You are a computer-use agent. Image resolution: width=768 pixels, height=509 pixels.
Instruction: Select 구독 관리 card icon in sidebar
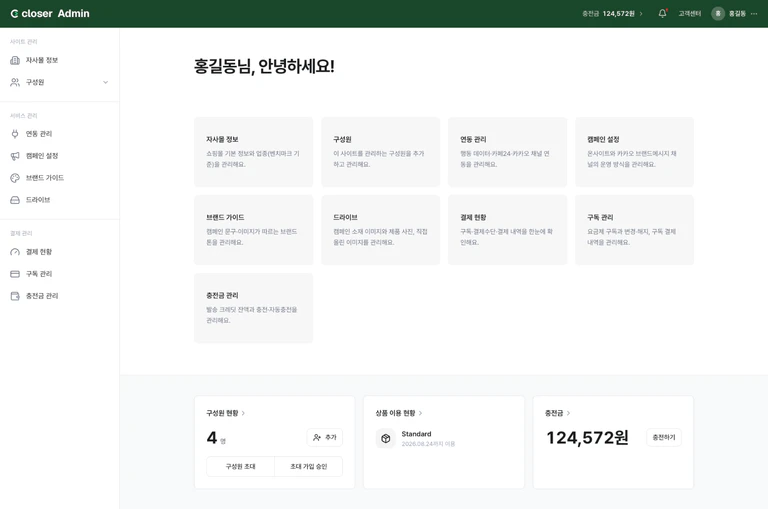[x=15, y=274]
